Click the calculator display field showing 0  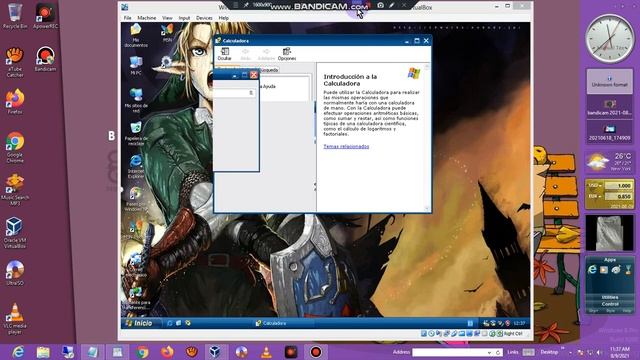click(234, 93)
